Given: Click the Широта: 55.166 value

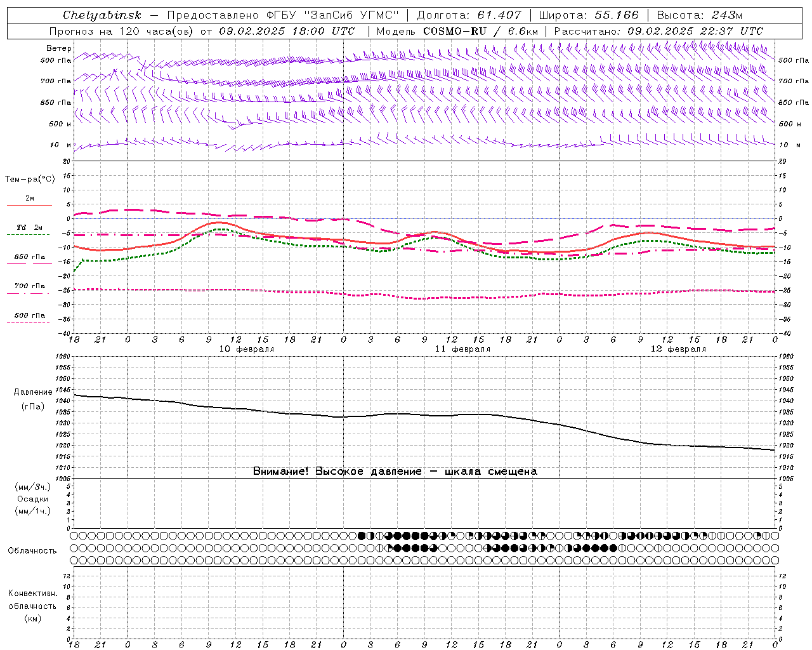Looking at the screenshot, I should point(588,15).
